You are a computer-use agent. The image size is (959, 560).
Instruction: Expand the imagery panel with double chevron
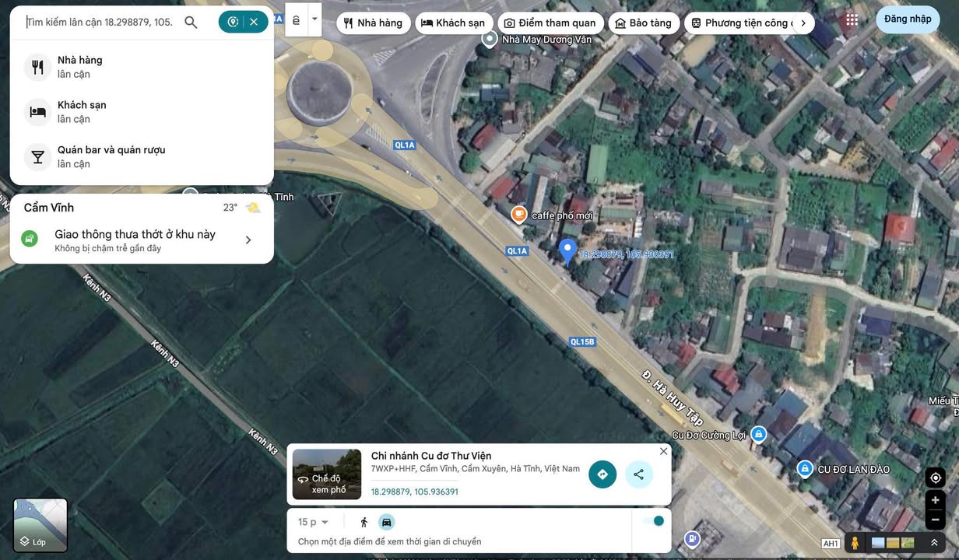coord(934,543)
